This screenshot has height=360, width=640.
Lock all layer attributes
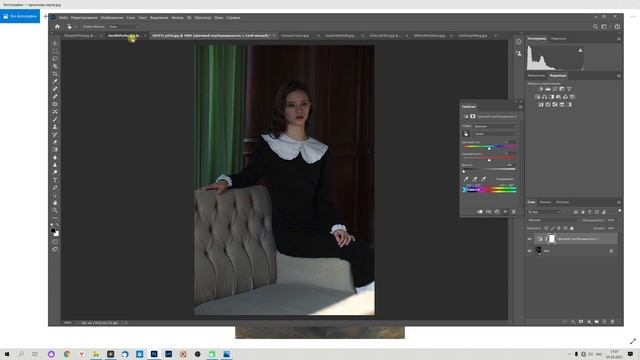572,228
